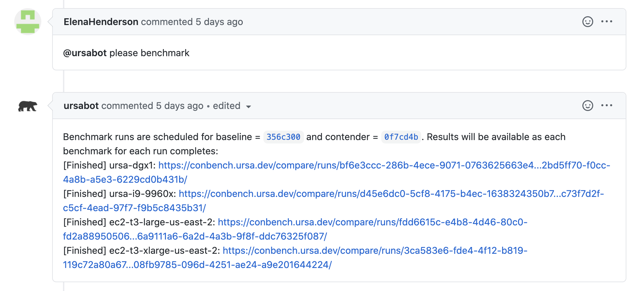The image size is (644, 291).
Task: Open ElenaHenderson's profile name link
Action: click(101, 22)
